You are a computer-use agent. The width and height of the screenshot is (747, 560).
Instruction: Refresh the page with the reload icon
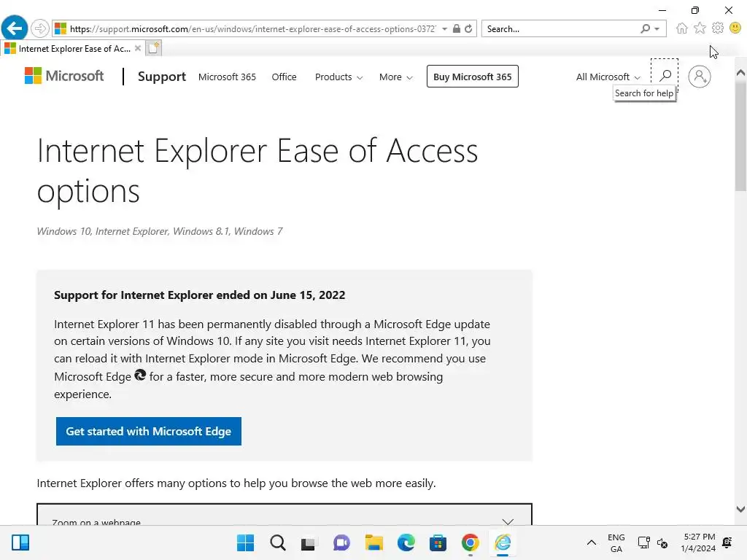pos(468,29)
